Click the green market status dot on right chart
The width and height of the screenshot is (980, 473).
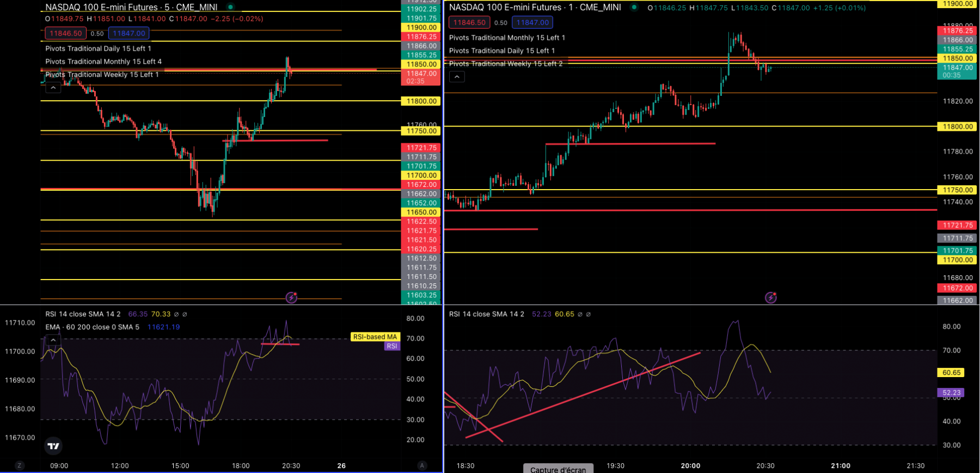point(634,7)
